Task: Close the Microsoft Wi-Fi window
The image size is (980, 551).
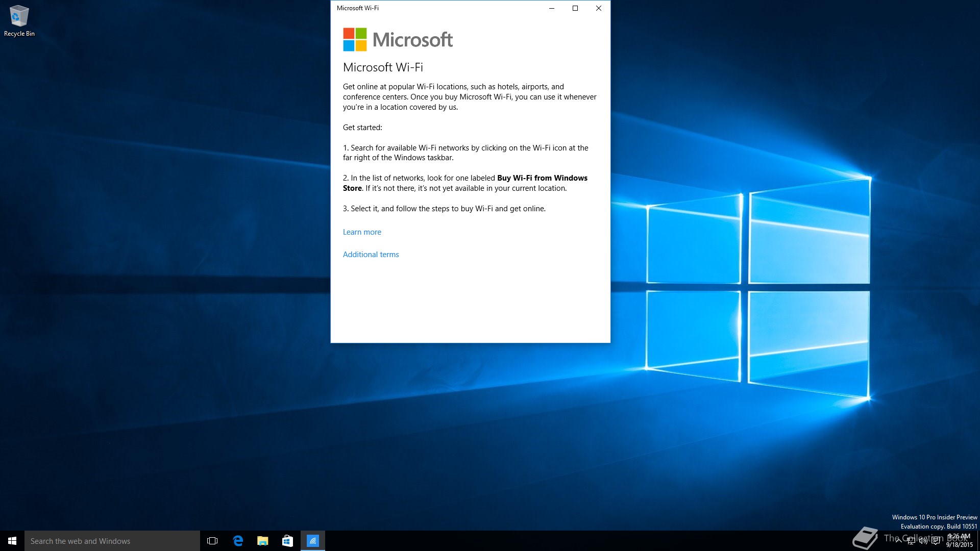Action: point(599,8)
